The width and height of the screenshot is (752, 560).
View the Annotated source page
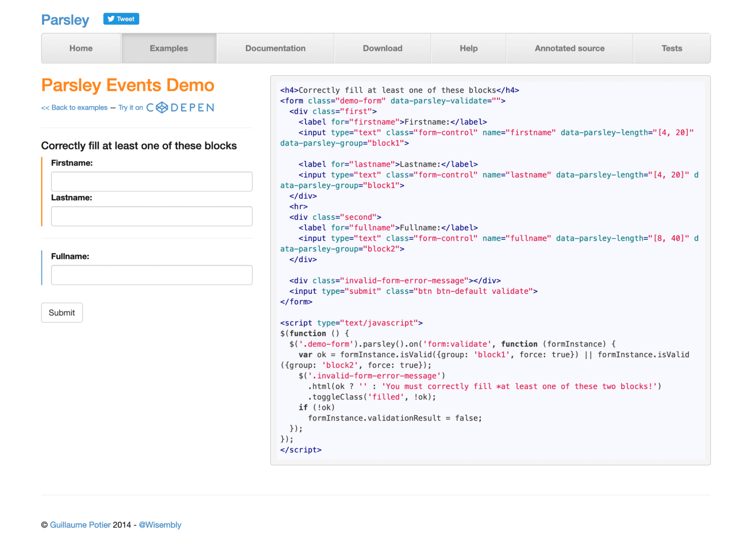click(x=569, y=48)
